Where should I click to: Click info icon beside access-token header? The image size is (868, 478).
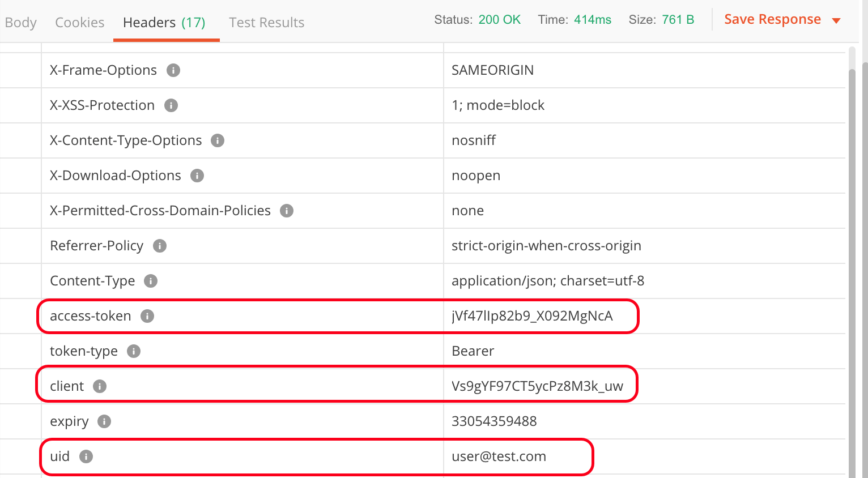pyautogui.click(x=147, y=316)
